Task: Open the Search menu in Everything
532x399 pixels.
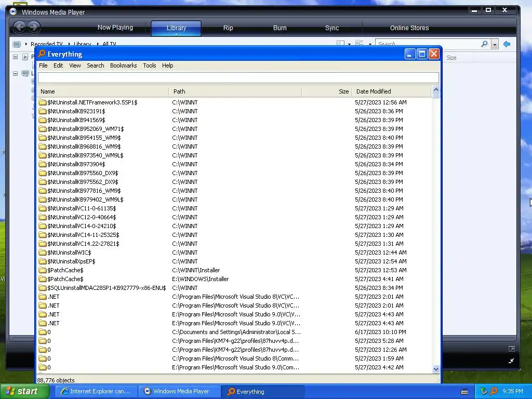Action: pos(96,65)
